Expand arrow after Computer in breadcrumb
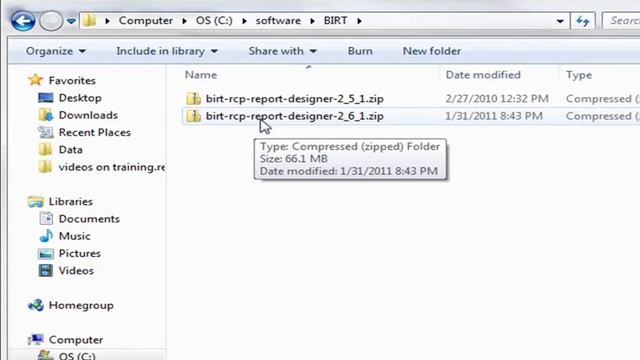The width and height of the screenshot is (640, 360). 184,21
